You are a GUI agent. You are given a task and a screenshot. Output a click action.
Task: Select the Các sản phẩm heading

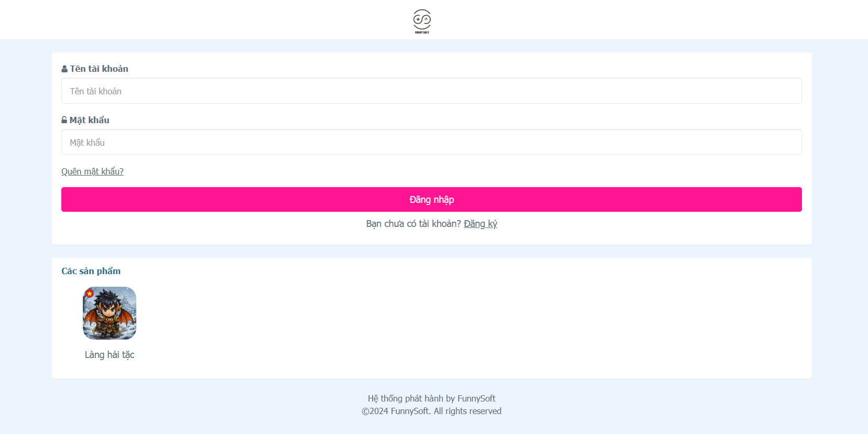click(x=91, y=272)
